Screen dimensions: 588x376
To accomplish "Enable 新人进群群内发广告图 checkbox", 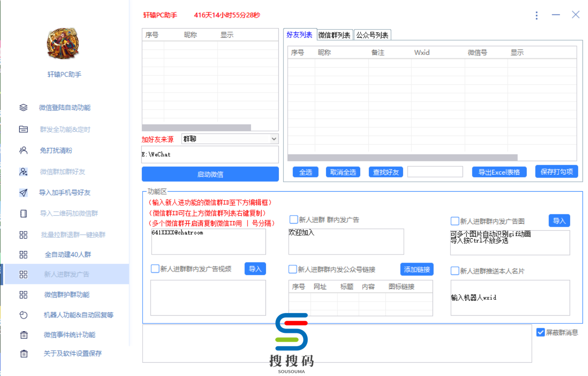I will (x=455, y=221).
